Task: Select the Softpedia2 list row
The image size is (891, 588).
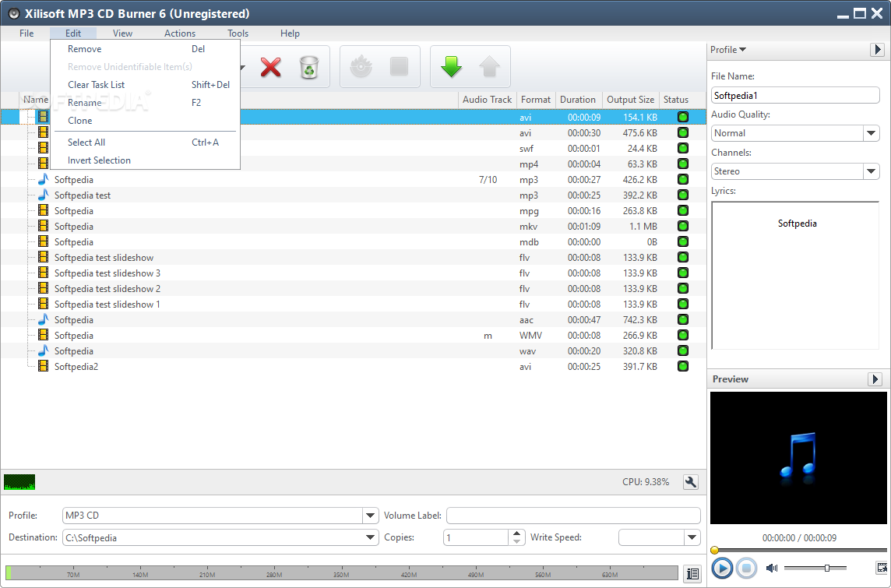Action: pos(353,367)
